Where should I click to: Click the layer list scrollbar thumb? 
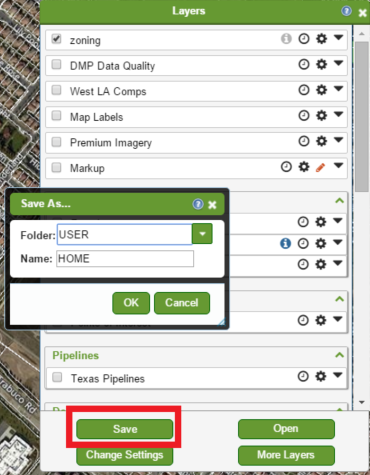pyautogui.click(x=361, y=116)
